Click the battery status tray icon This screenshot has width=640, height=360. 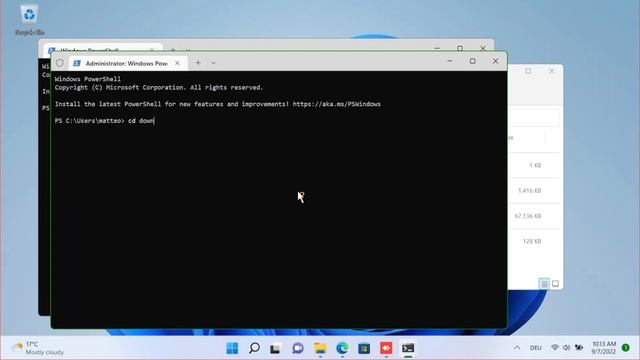(x=579, y=347)
